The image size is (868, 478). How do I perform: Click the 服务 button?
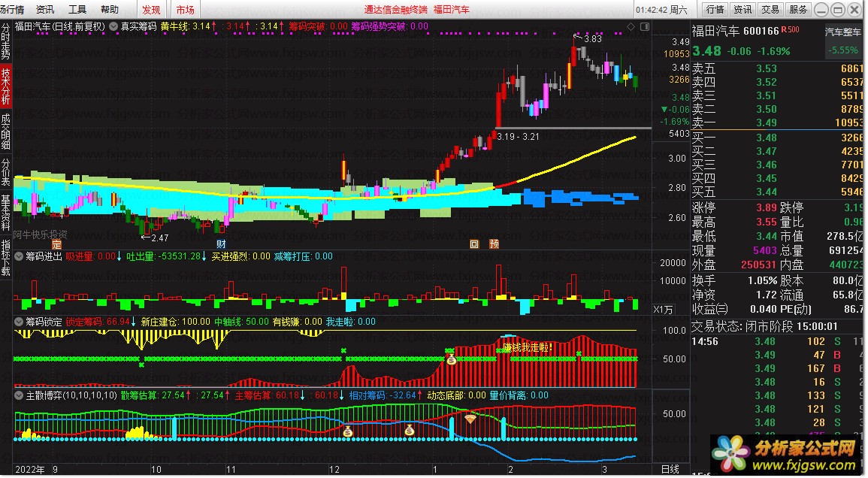797,10
